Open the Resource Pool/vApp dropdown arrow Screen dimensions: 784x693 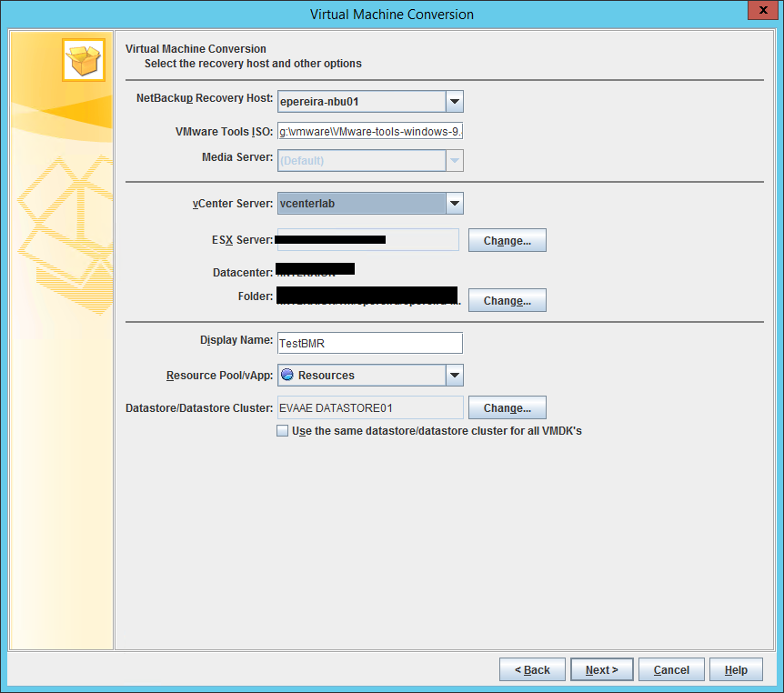(455, 375)
